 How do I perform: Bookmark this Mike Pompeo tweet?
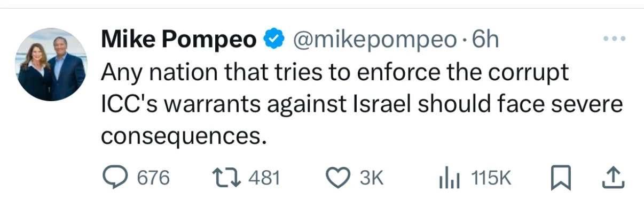click(x=562, y=178)
